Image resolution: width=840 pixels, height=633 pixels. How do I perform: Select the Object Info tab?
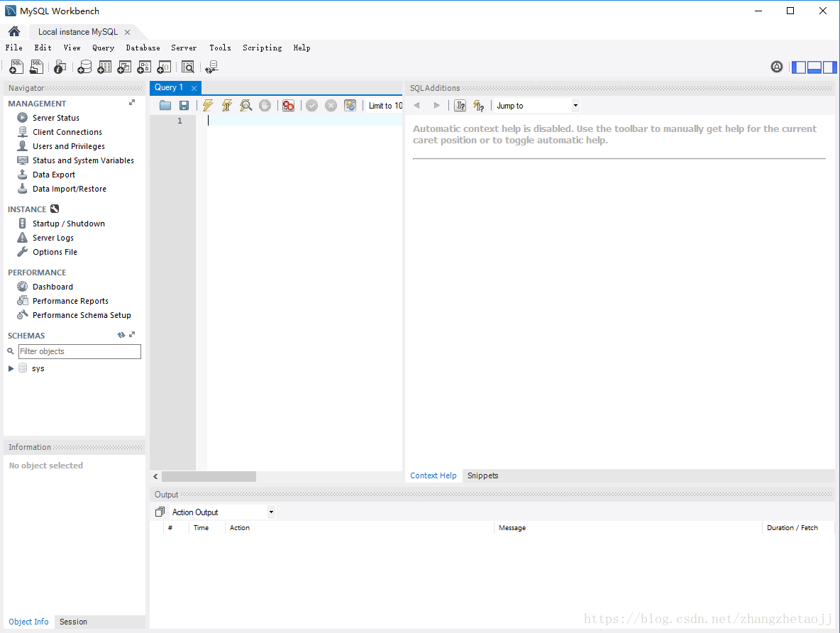coord(28,622)
